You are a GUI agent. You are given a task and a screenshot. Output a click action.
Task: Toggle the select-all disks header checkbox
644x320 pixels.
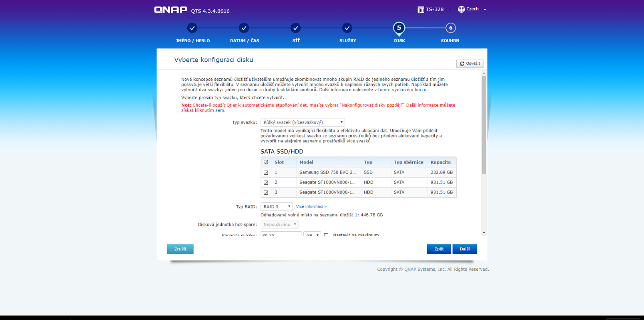point(266,162)
